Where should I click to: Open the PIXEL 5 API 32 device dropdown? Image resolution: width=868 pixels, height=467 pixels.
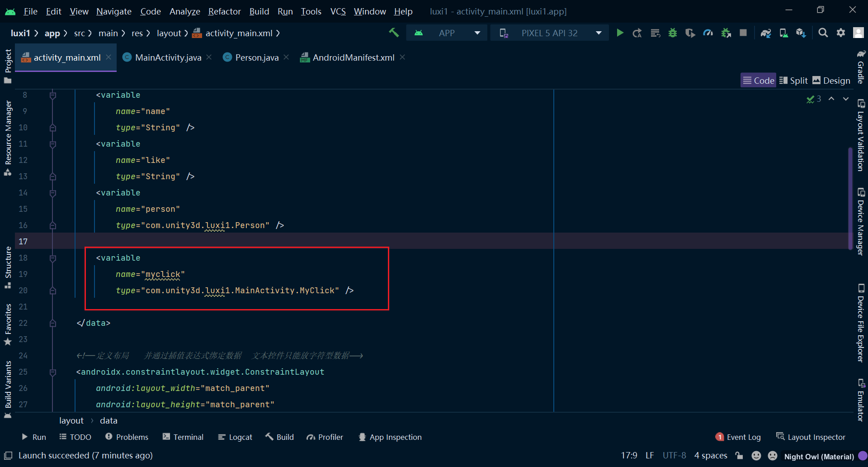pyautogui.click(x=550, y=33)
